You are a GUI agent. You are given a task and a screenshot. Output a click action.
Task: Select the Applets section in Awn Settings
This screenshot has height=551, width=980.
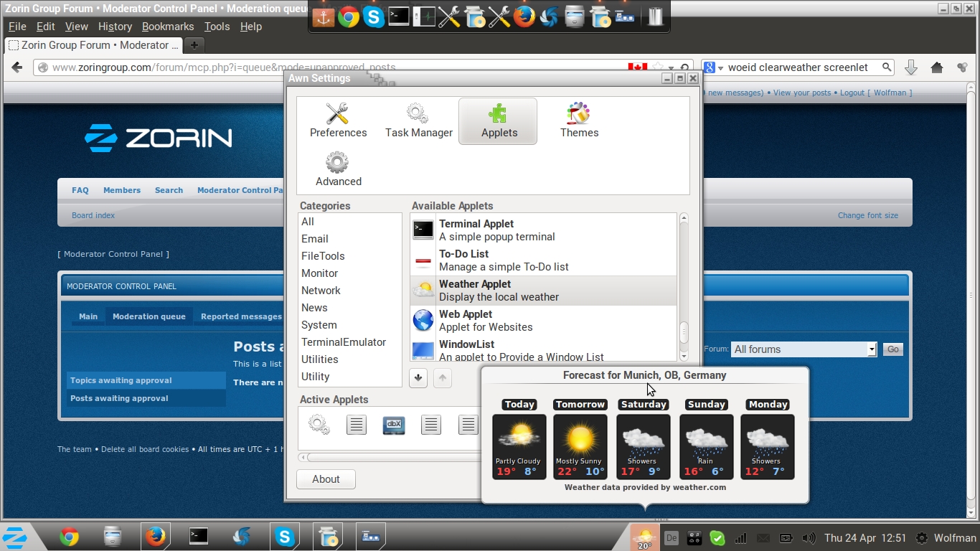point(498,121)
